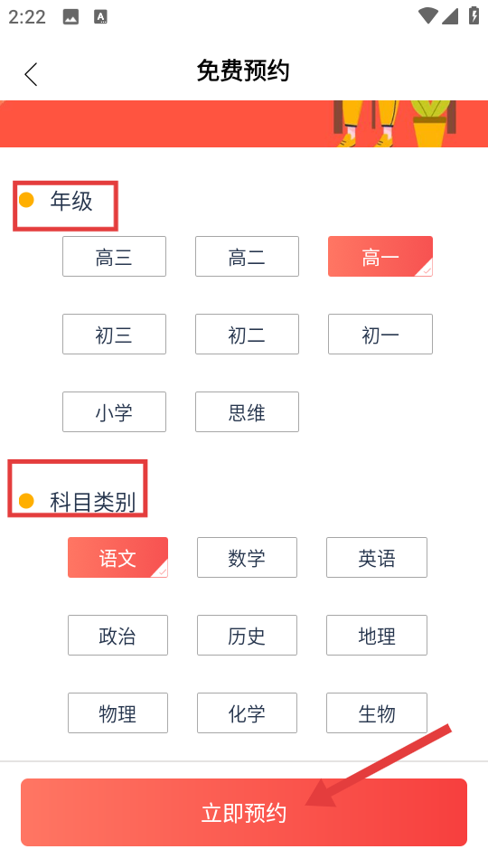Pick the 思维 category option

(247, 412)
